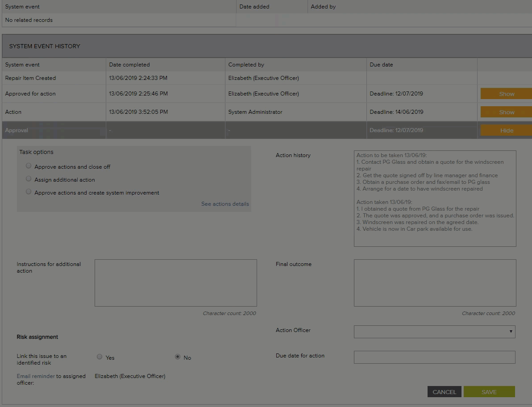
Task: Open the Action Officer dropdown
Action: [x=434, y=332]
